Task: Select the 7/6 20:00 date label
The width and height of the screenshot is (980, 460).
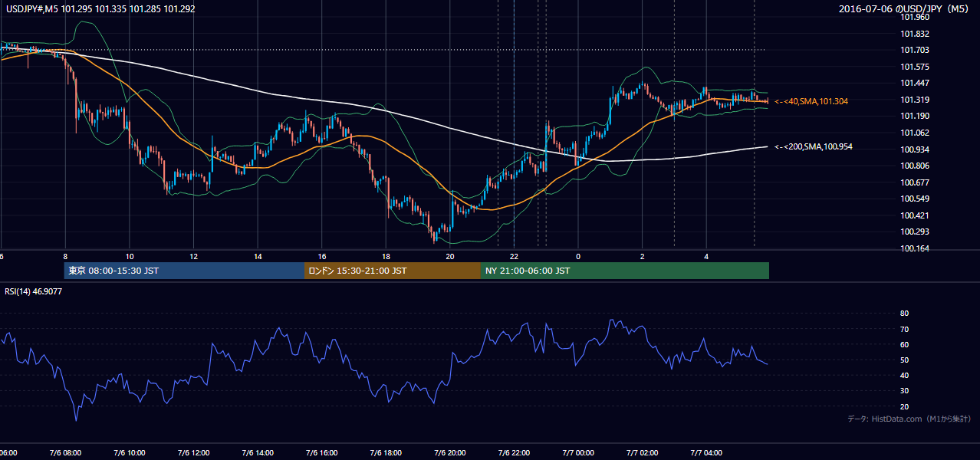Action: coord(450,453)
